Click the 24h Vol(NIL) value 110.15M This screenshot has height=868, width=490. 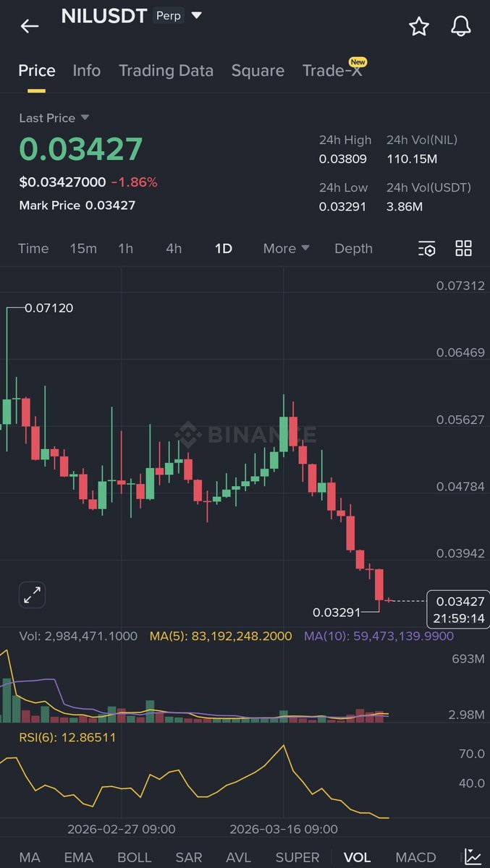[x=412, y=159]
